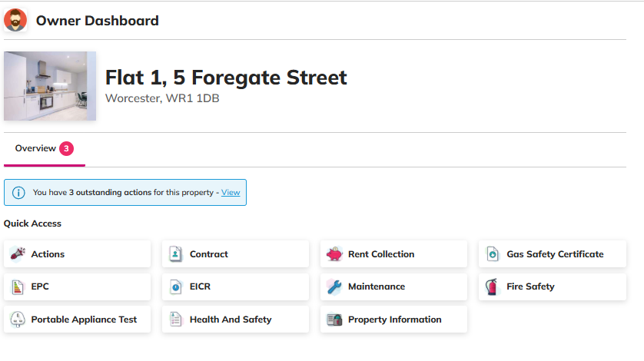Click the Maintenance wrench icon
Screen dimensions: 644x361
tap(334, 287)
